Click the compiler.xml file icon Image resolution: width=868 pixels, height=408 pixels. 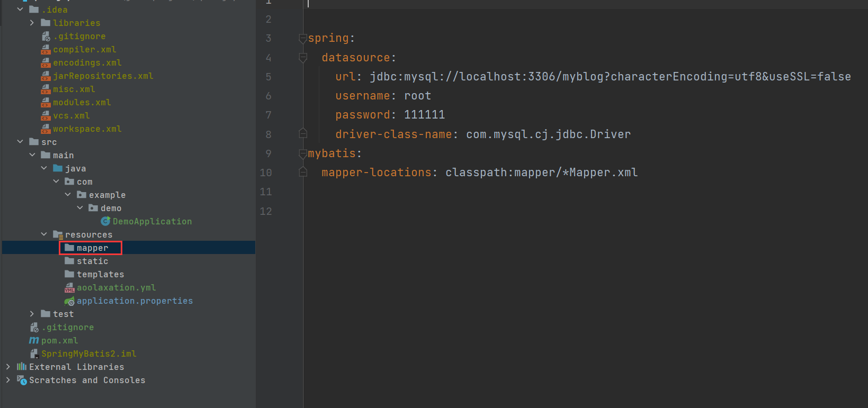(x=46, y=49)
